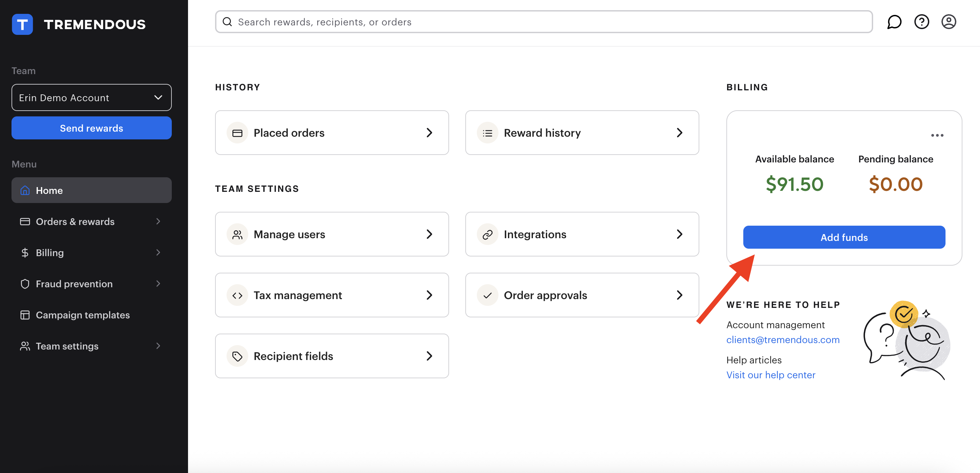Screen dimensions: 980x473
Task: Expand Team settings submenu chevron
Action: [x=158, y=346]
